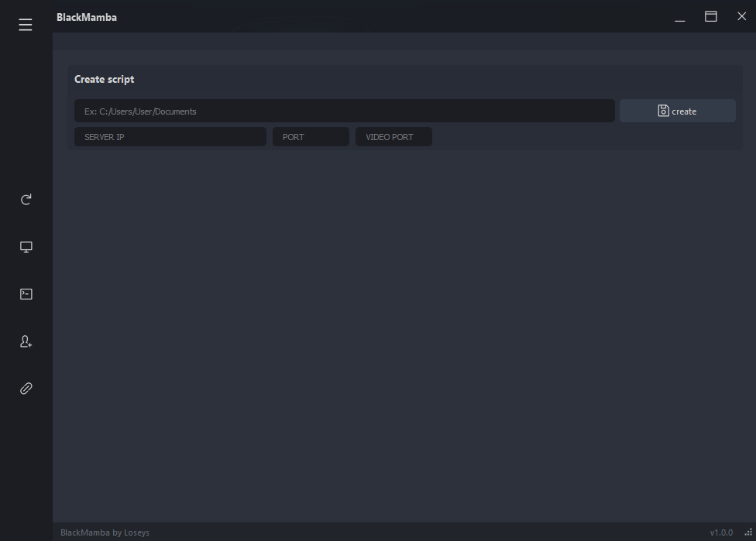This screenshot has width=756, height=541.
Task: Click the Create script heading
Action: (104, 80)
